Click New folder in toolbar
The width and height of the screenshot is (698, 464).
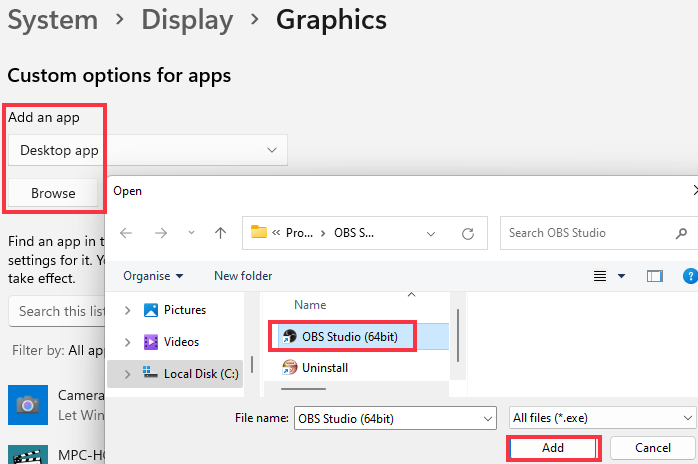(x=243, y=275)
